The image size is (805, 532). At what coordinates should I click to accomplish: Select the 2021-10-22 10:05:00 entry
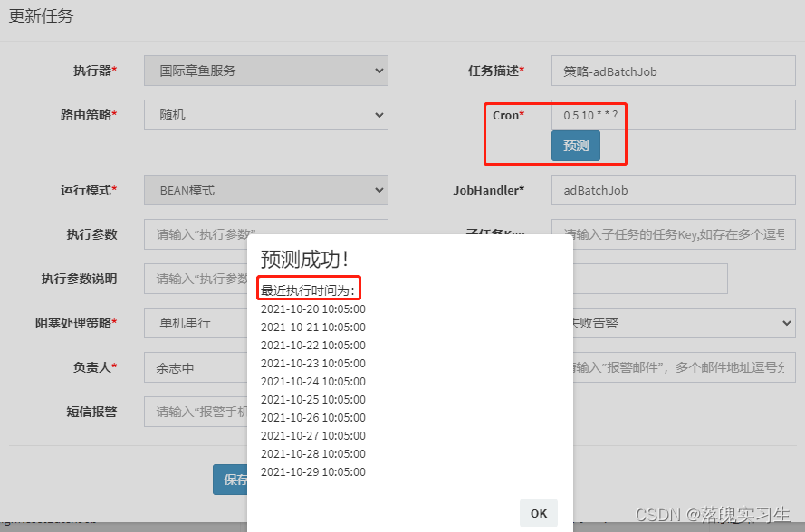313,346
